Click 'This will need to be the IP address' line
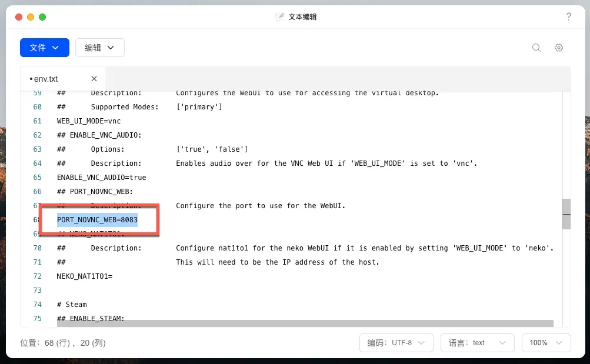 tap(277, 262)
